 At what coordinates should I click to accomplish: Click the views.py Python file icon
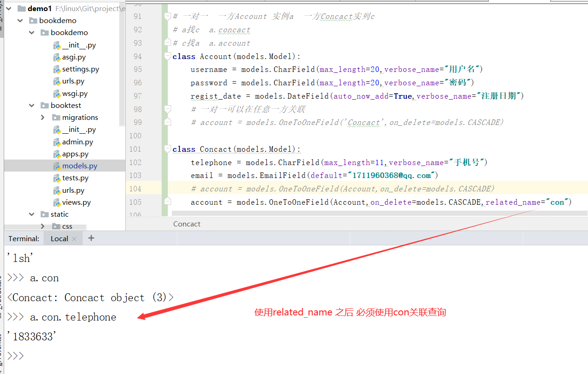[x=57, y=202]
